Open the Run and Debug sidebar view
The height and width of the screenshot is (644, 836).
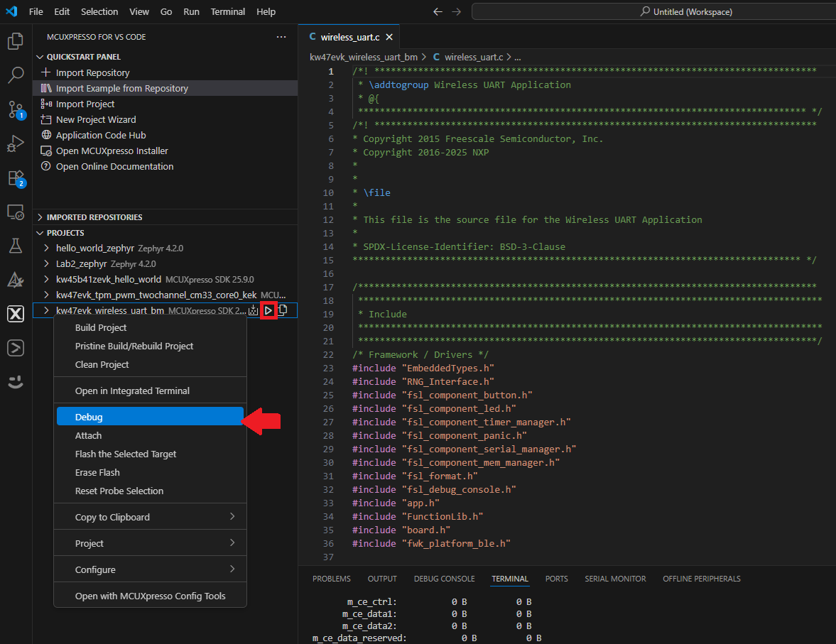[15, 143]
